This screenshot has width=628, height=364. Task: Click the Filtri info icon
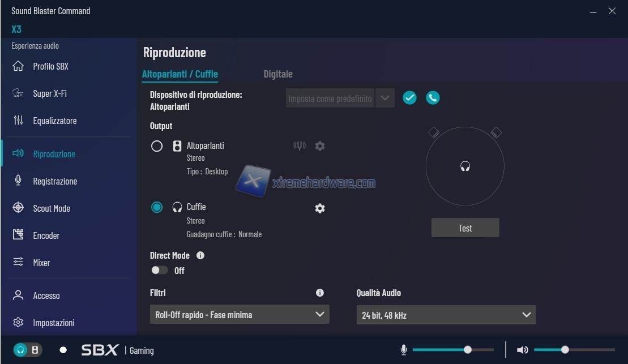pos(320,293)
